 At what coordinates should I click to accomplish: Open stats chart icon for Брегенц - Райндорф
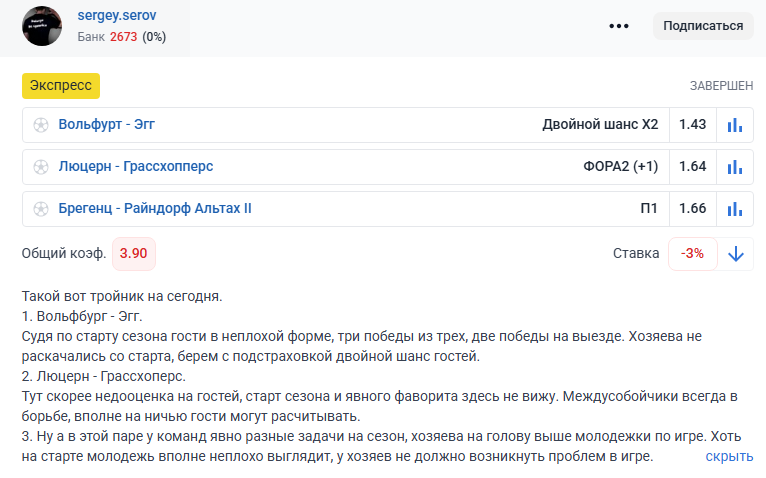coord(735,209)
